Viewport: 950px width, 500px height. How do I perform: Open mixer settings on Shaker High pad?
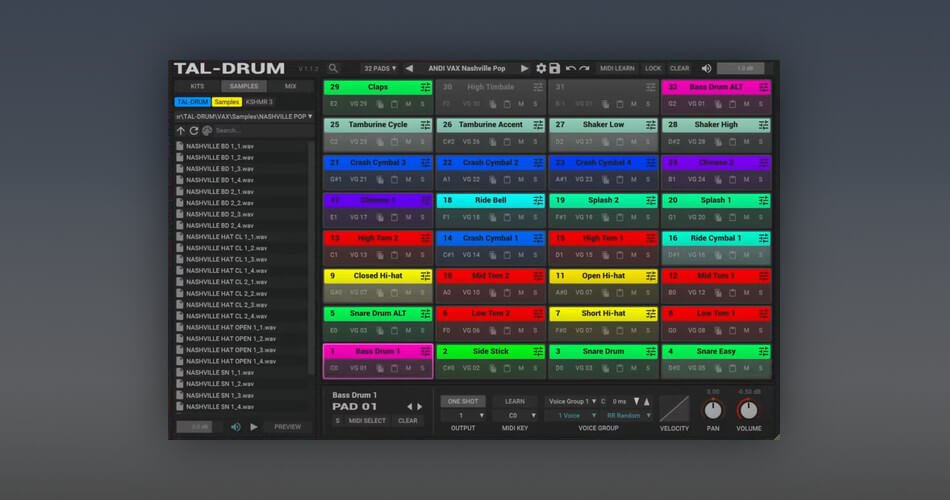pos(763,125)
